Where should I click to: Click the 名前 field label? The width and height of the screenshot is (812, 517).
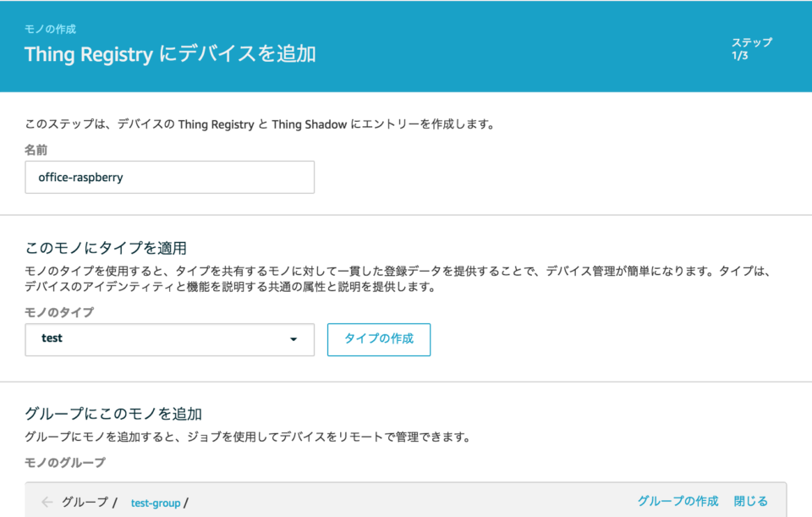point(36,150)
